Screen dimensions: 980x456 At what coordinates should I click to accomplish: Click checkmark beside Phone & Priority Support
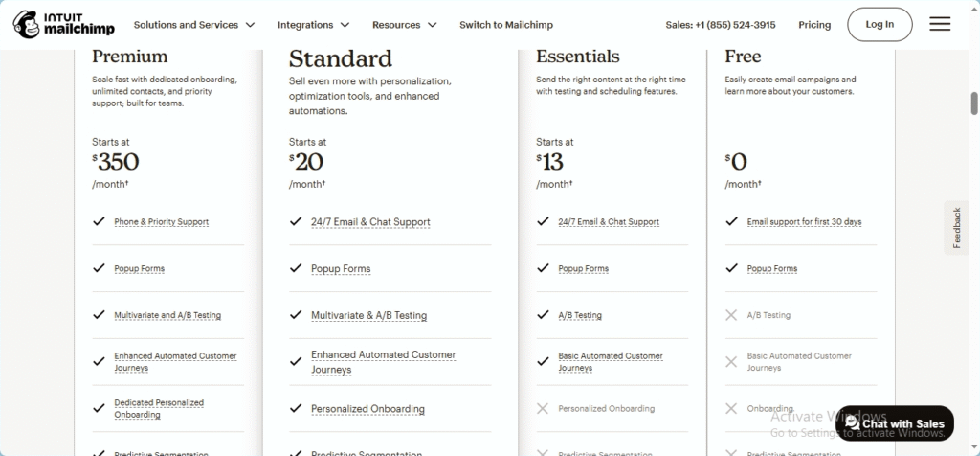pyautogui.click(x=99, y=221)
